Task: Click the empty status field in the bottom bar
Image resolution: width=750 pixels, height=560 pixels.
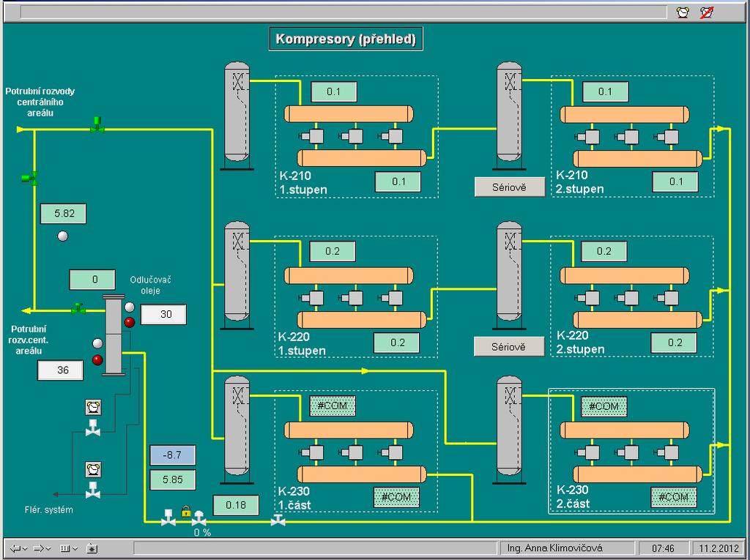Action: (315, 548)
